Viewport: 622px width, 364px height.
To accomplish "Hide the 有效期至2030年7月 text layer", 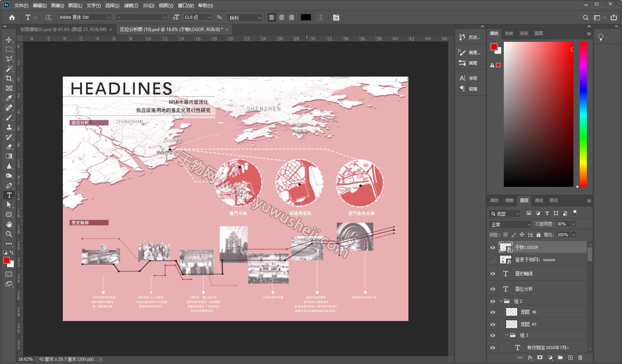I will (493, 348).
